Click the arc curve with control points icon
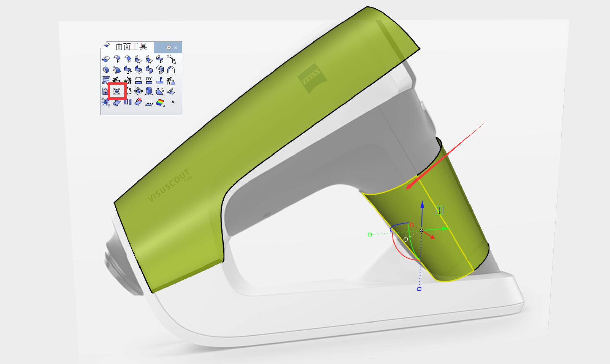The height and width of the screenshot is (364, 610). click(x=171, y=59)
